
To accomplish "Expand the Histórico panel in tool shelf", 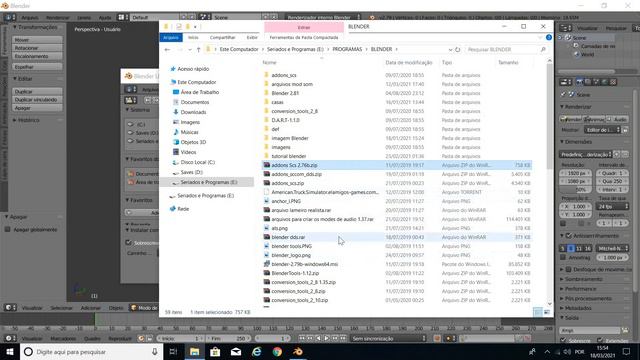I will [x=15, y=120].
